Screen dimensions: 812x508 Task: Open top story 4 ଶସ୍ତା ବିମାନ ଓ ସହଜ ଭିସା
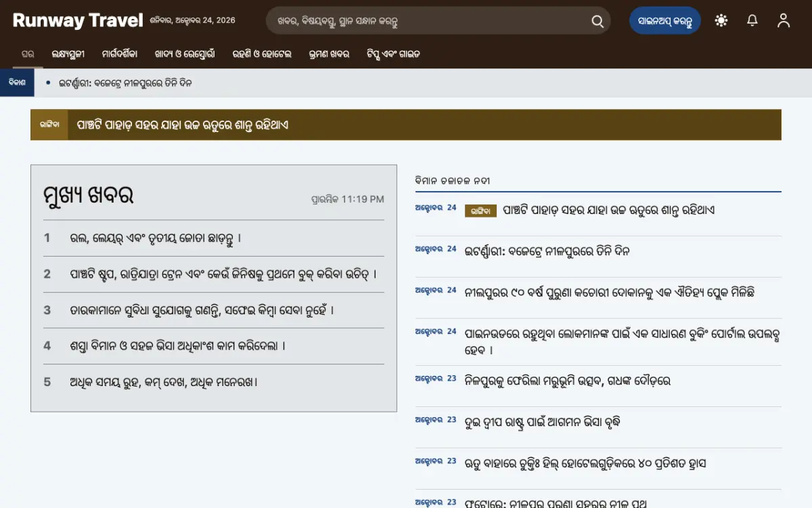tap(178, 346)
